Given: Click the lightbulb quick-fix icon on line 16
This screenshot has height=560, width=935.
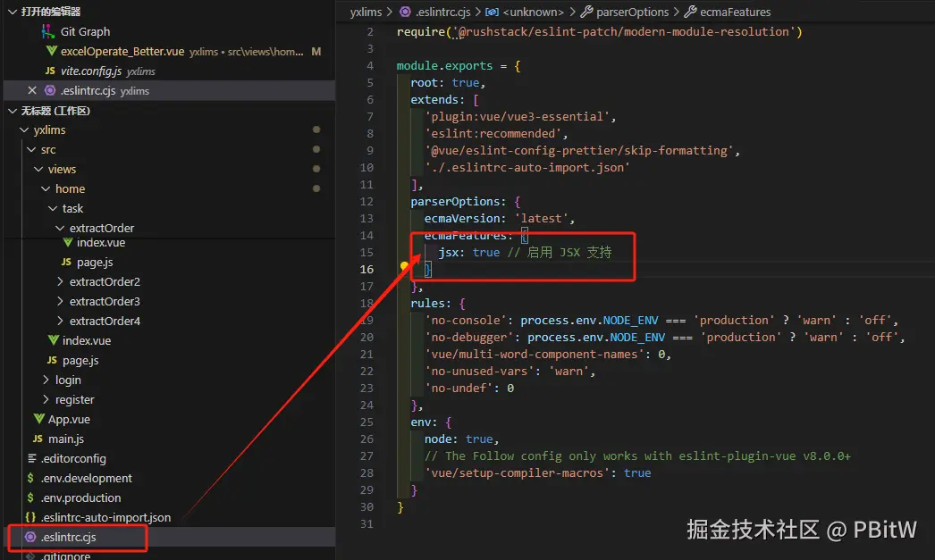Looking at the screenshot, I should 404,265.
